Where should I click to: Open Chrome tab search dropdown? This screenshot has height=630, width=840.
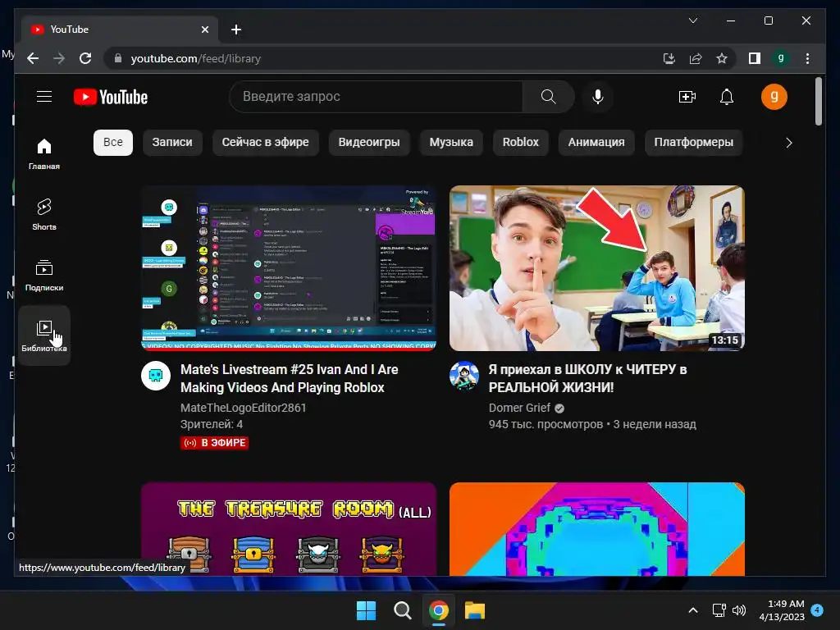pos(692,21)
